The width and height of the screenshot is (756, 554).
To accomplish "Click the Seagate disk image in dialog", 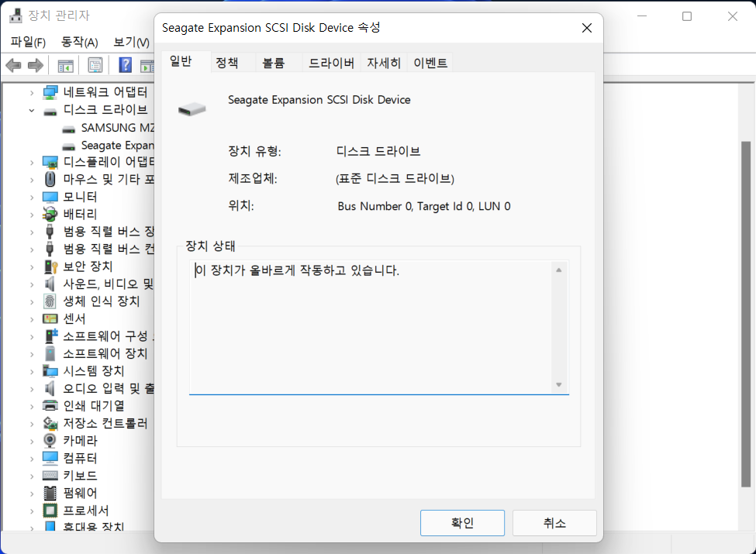I will [x=192, y=109].
